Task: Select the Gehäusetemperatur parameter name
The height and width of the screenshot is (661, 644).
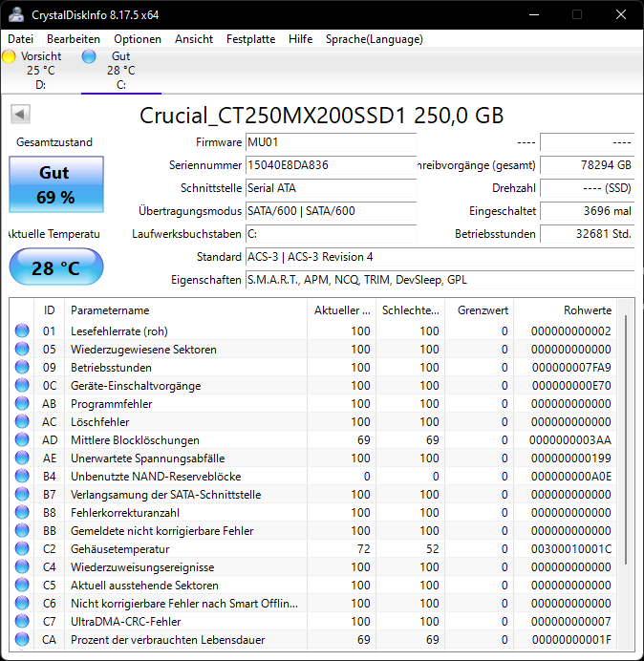Action: pos(119,549)
